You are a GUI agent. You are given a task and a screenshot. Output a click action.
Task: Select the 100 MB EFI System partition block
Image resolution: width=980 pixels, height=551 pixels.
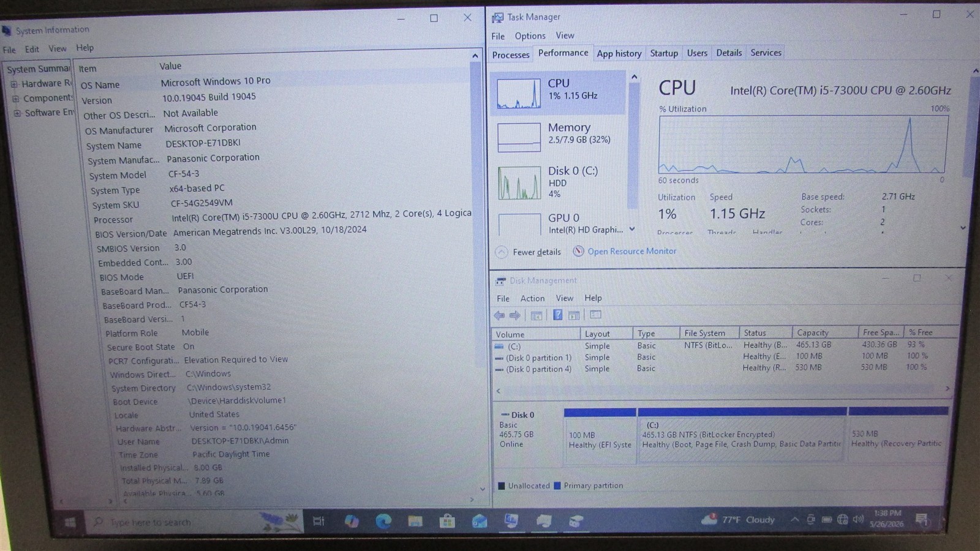pos(600,438)
